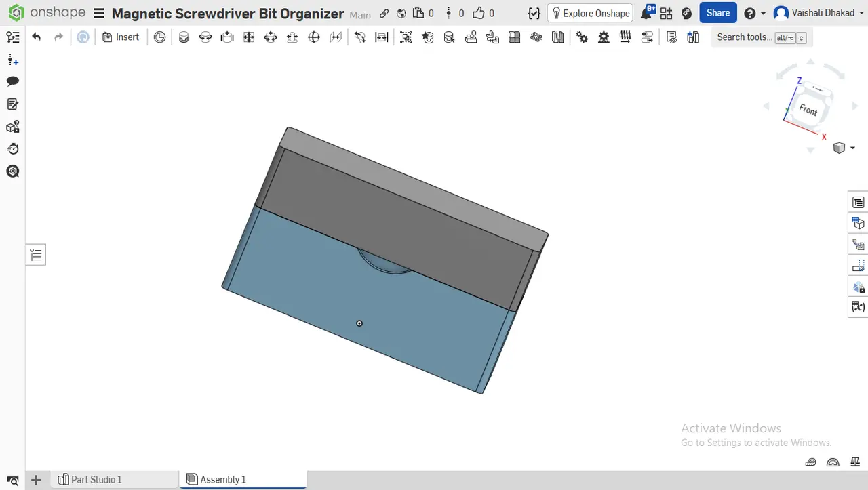Select the Width mate tool
This screenshot has height=490, width=868.
[x=382, y=37]
